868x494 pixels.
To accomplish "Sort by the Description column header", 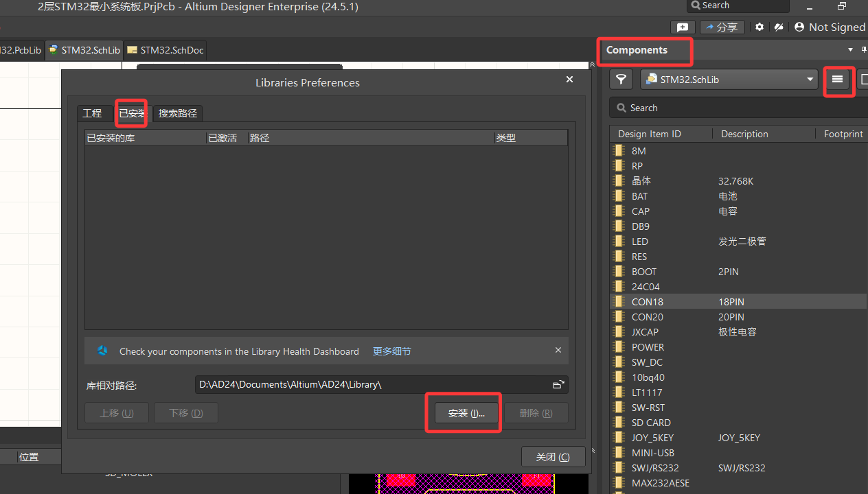I will point(763,134).
